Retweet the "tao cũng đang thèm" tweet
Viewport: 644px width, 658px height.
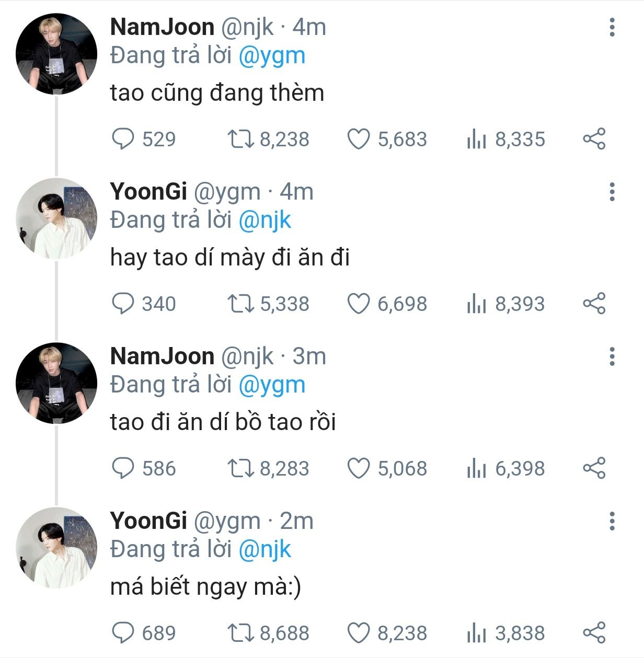coord(241,139)
